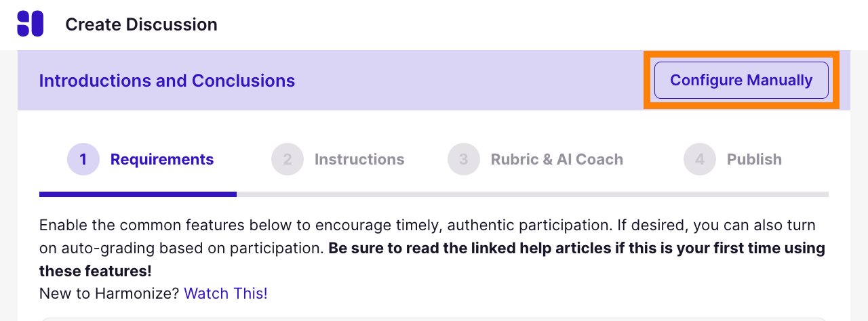Select the Introductions and Conclusions heading

[x=167, y=81]
